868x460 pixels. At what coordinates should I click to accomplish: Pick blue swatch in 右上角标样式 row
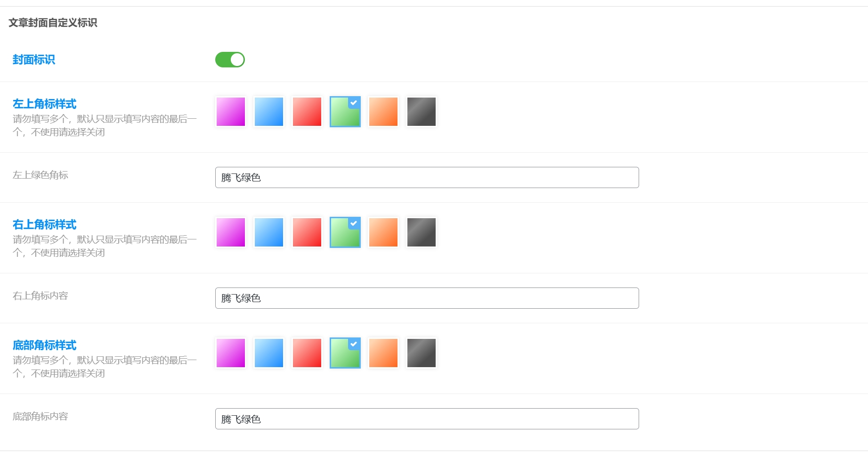[269, 232]
